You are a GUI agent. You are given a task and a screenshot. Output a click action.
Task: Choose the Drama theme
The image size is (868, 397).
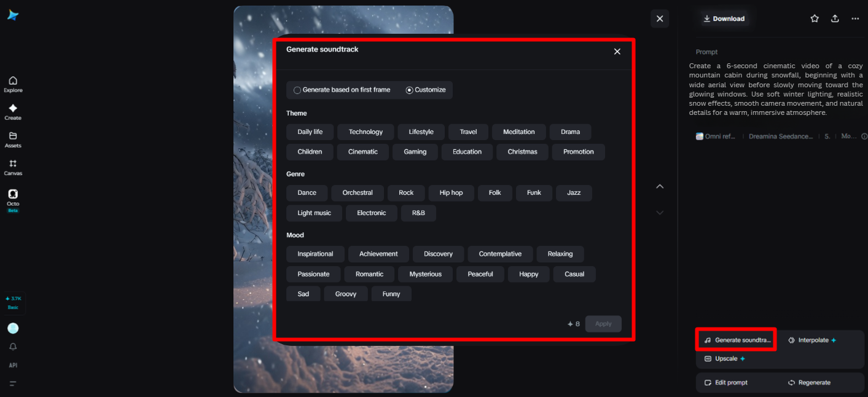point(570,132)
